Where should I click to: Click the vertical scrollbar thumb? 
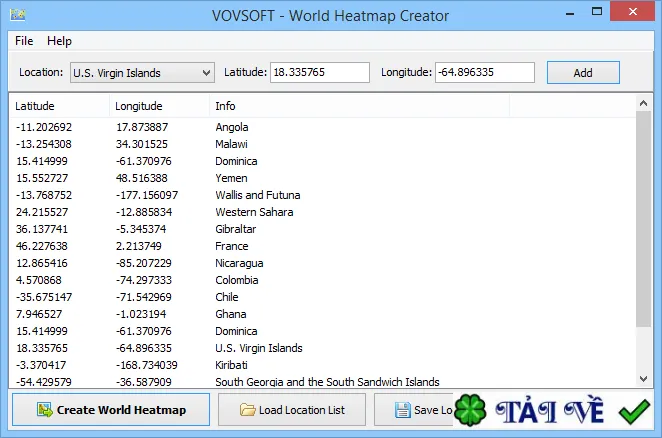click(643, 219)
